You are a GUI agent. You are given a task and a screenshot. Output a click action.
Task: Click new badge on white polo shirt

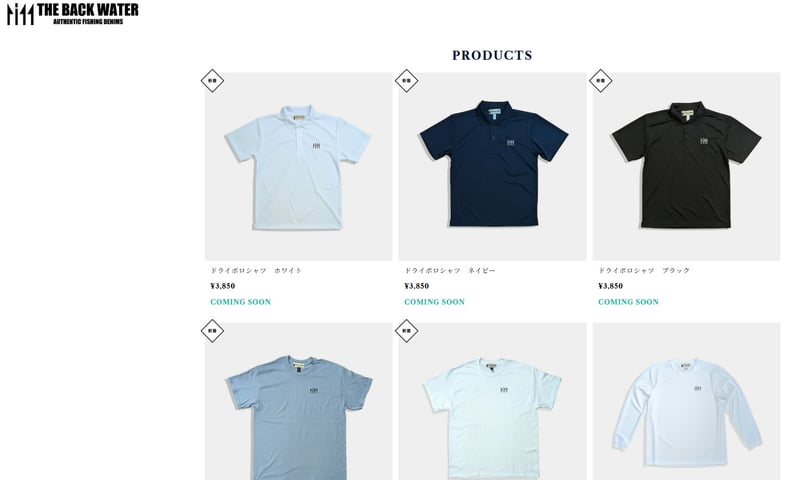tap(212, 81)
